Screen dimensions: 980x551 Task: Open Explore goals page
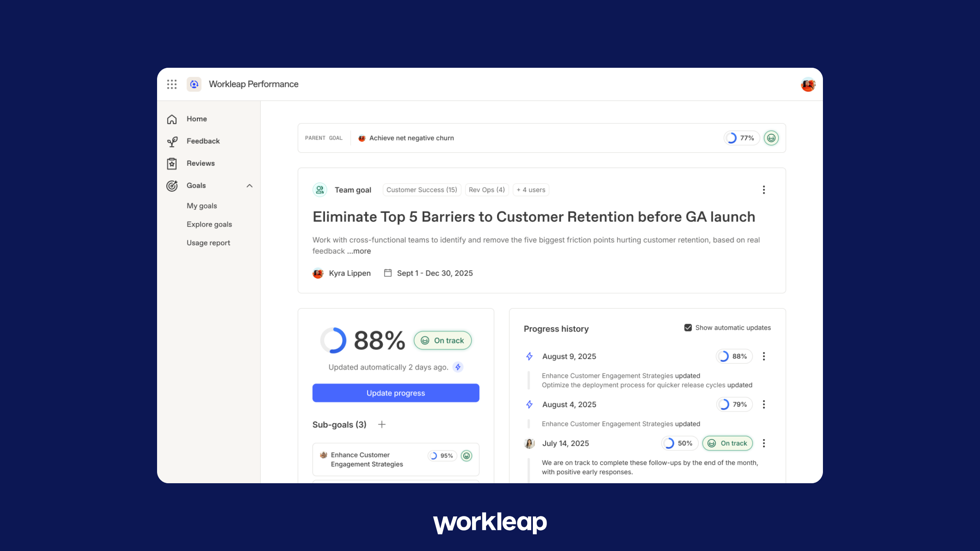pos(209,224)
